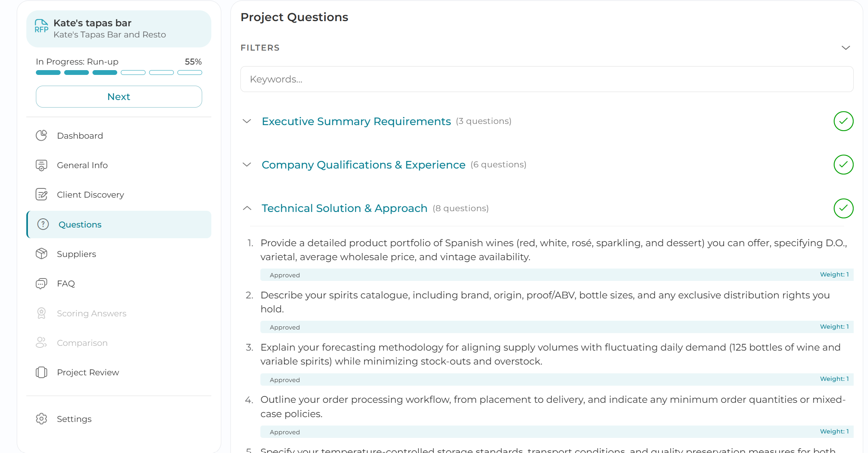Toggle the green check beside Technical Solution & Approach
The image size is (868, 453).
pos(844,208)
